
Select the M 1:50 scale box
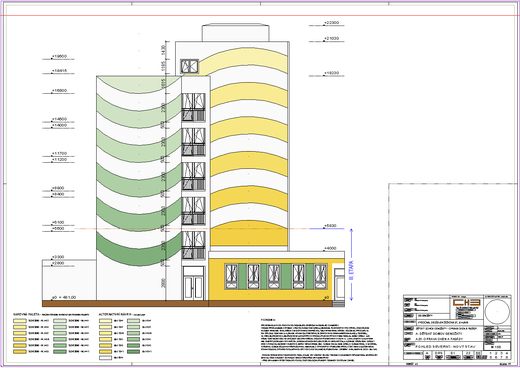pos(496,347)
